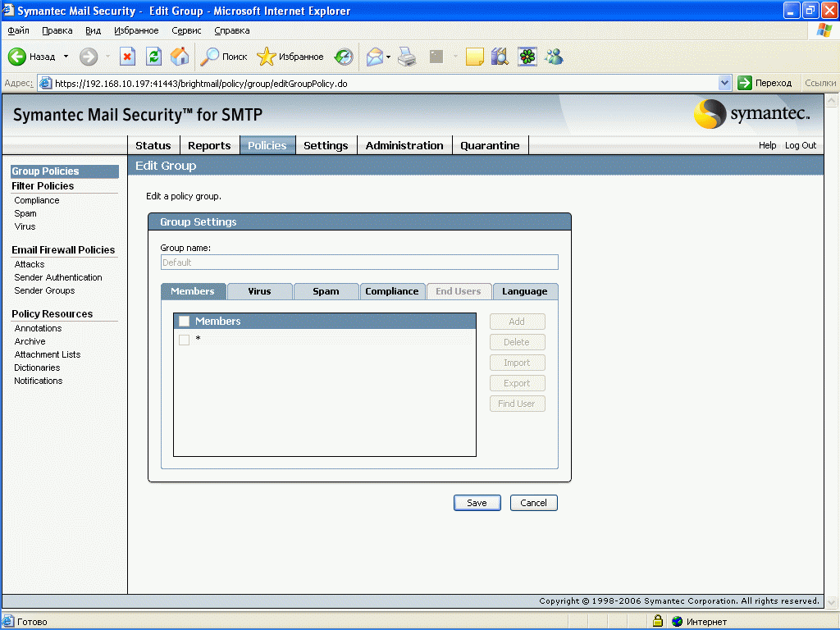840x630 pixels.
Task: Click the Stop loading icon
Action: (127, 57)
